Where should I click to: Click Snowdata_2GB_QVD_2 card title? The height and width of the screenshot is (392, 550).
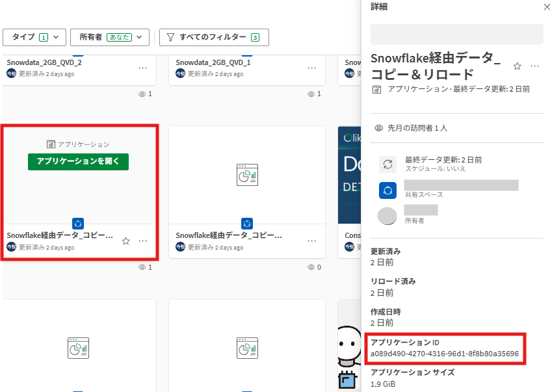44,63
